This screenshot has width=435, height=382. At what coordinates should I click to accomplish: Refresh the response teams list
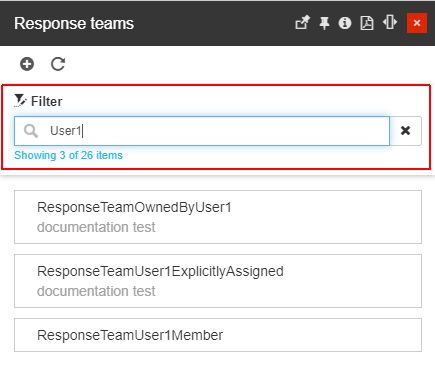click(x=58, y=64)
